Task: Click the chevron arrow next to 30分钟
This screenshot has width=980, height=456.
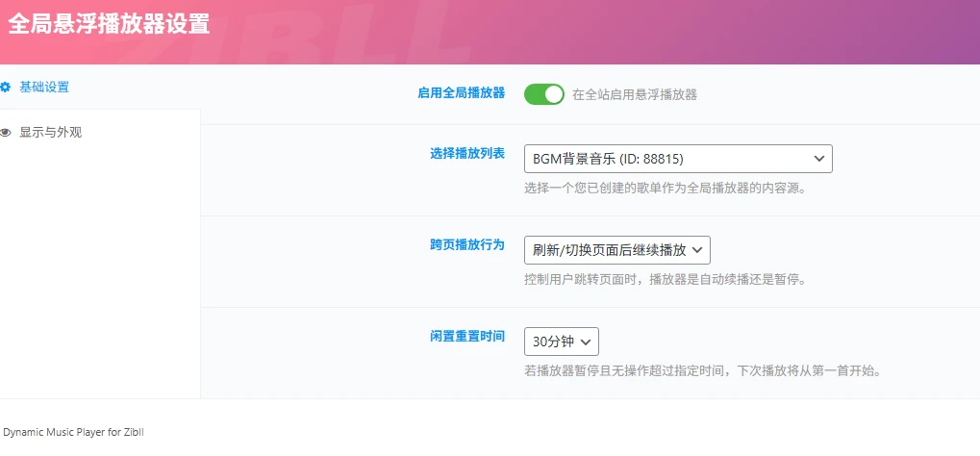Action: (586, 342)
